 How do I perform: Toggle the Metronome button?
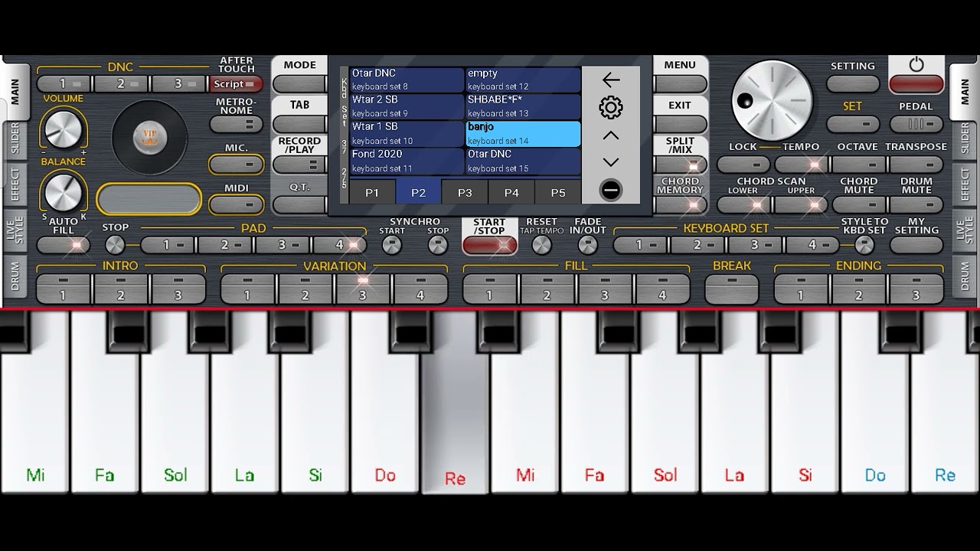[x=236, y=124]
